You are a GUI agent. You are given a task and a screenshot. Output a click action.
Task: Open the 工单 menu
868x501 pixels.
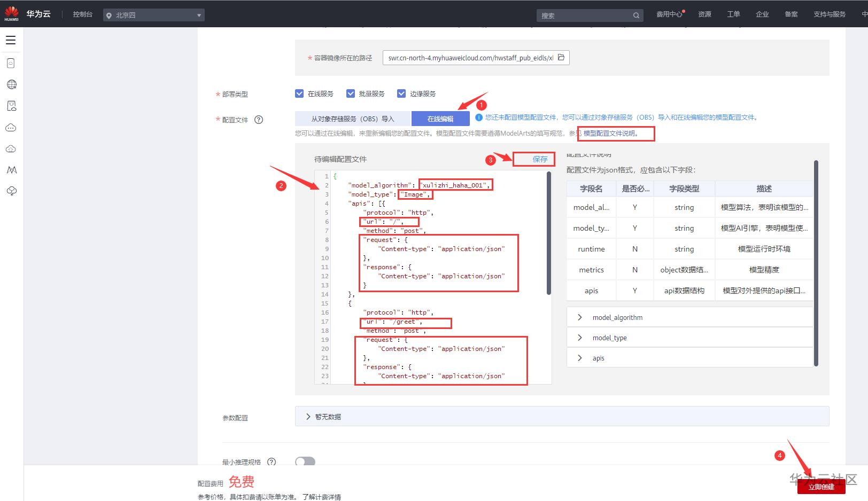733,14
